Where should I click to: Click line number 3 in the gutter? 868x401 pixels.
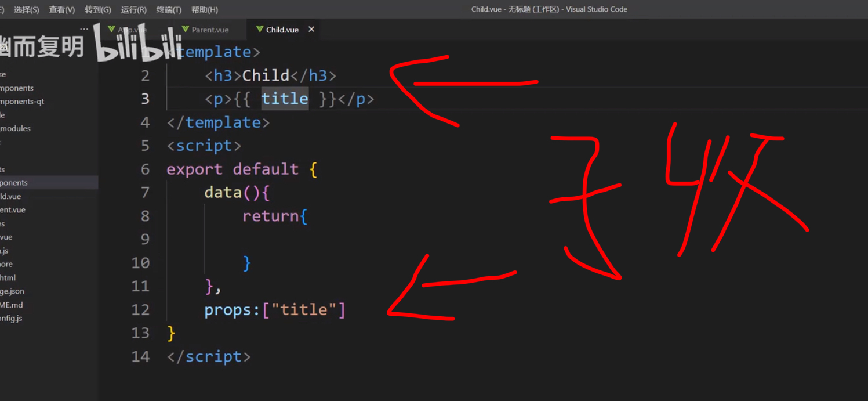(x=145, y=99)
